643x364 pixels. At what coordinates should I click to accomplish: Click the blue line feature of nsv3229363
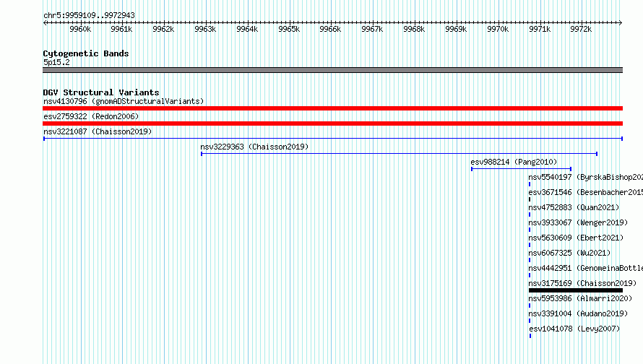[399, 154]
